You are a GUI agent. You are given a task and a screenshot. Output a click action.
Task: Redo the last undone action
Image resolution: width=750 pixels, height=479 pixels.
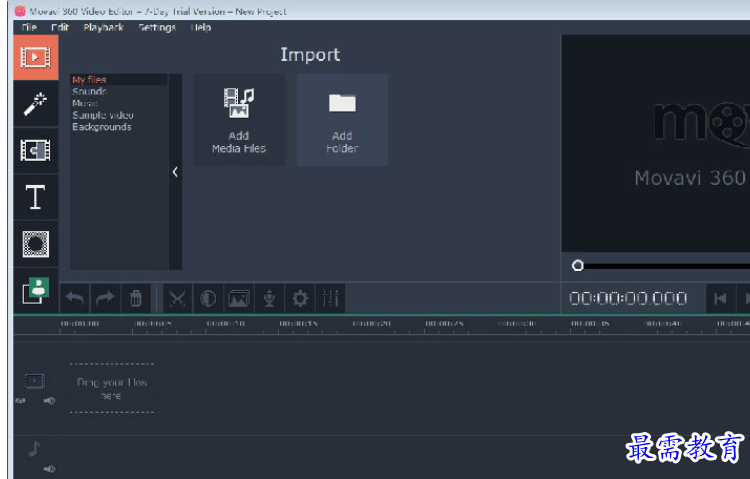click(105, 299)
